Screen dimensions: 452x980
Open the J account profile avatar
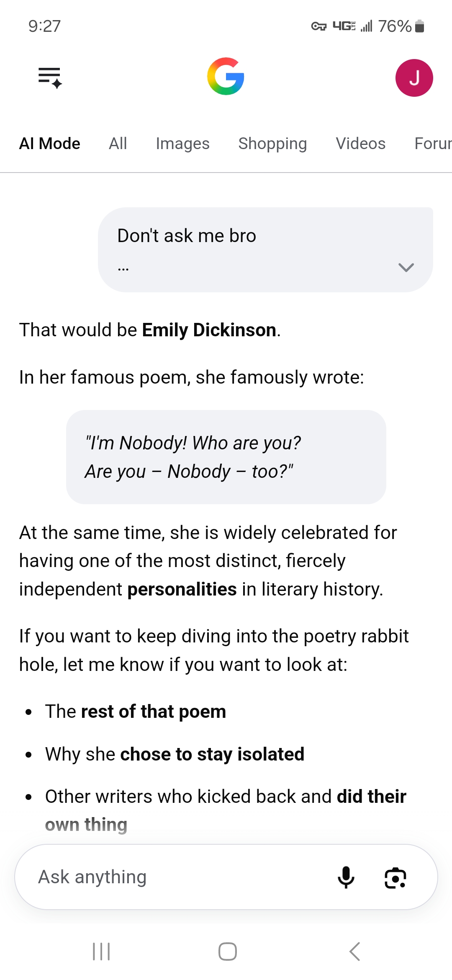click(x=414, y=78)
